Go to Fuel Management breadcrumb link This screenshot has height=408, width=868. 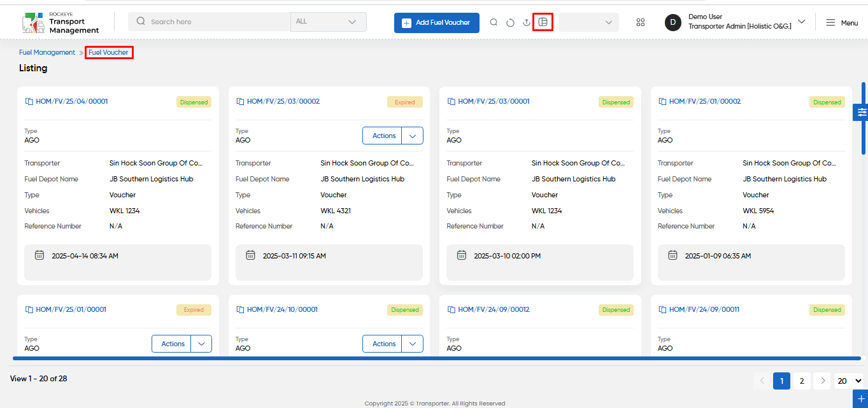(x=47, y=52)
